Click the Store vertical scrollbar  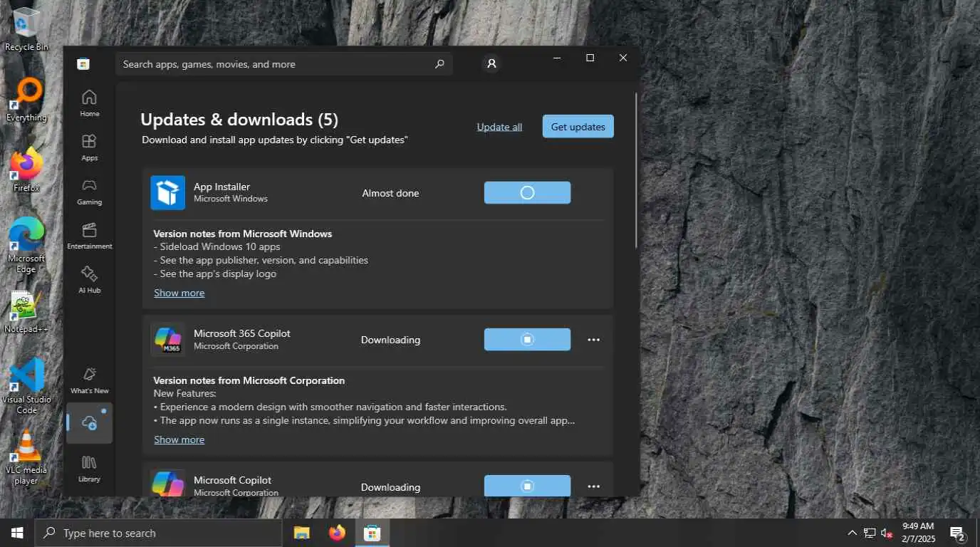(636, 171)
